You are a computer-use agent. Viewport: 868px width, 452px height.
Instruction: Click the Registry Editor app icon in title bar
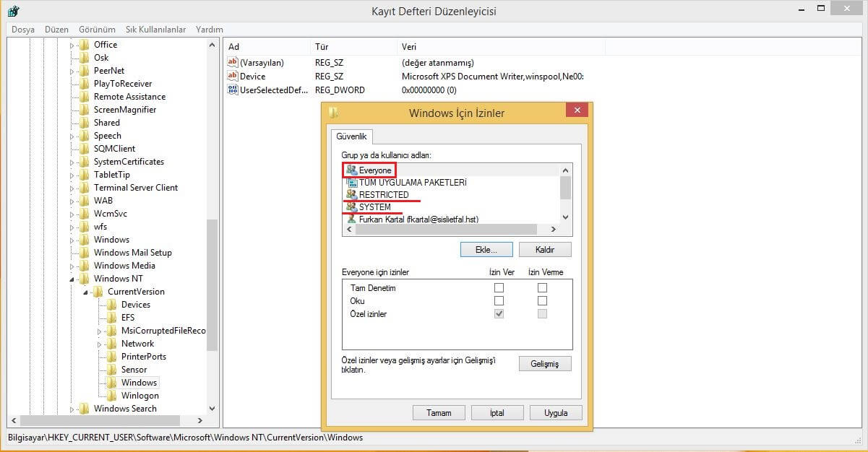pos(12,11)
